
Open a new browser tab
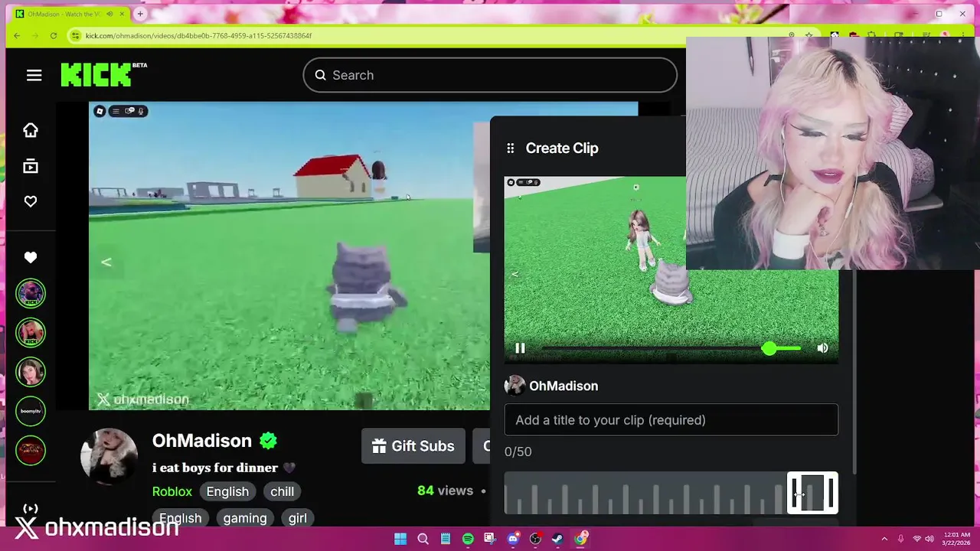tap(140, 14)
